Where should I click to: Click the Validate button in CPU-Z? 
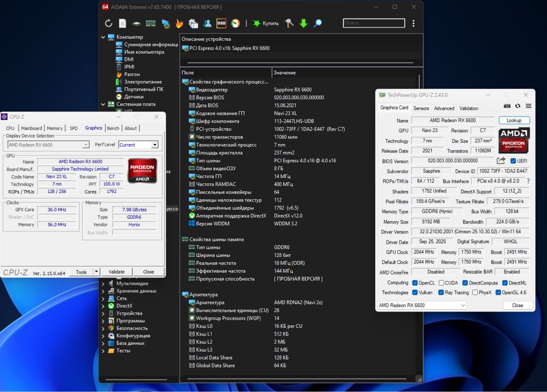click(x=116, y=272)
